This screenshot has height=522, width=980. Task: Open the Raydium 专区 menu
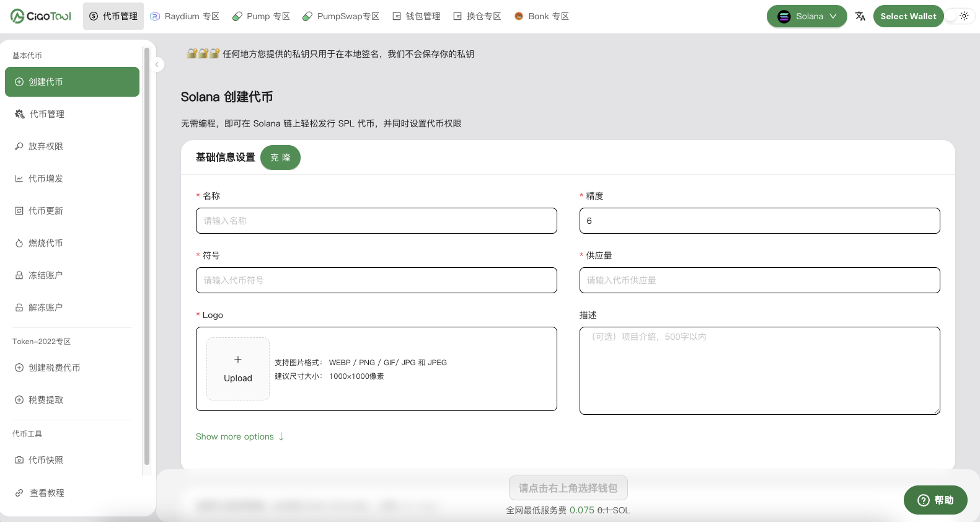tap(185, 16)
